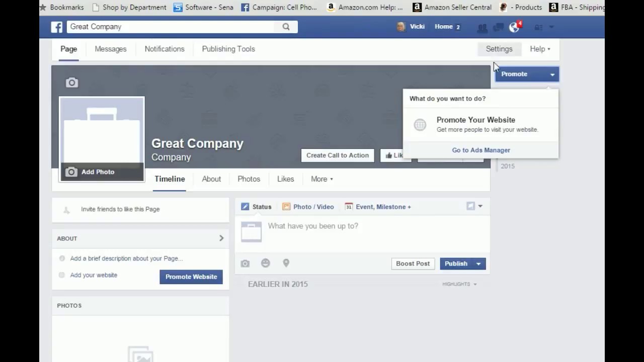Open Vicki's profile picture thumbnail
This screenshot has height=362, width=644.
coord(401,27)
